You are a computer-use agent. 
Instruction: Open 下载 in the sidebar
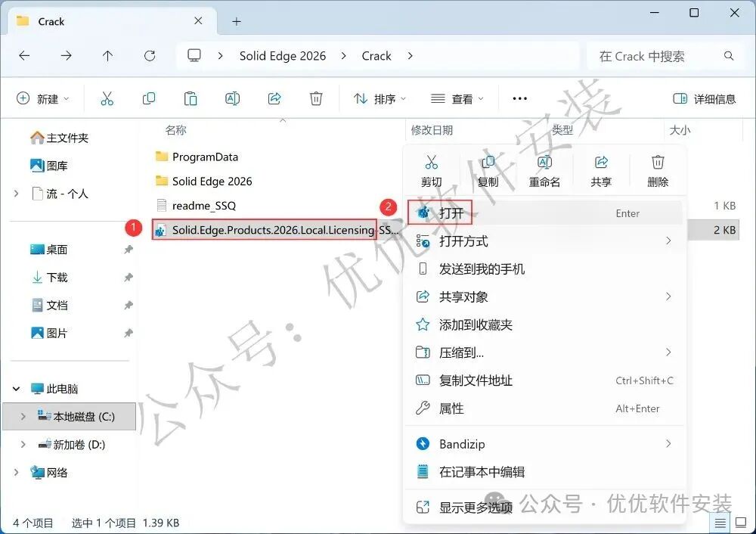point(48,278)
